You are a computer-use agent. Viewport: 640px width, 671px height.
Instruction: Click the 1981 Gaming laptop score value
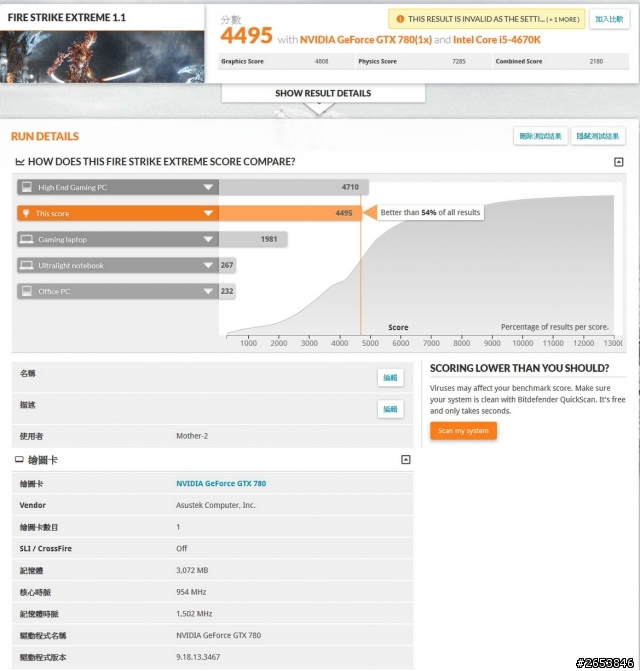(x=269, y=239)
